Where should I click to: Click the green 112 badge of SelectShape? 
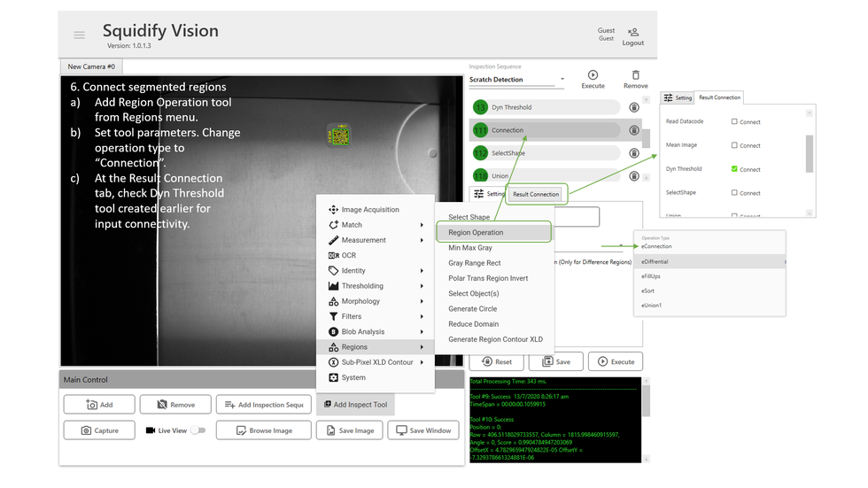pos(480,153)
